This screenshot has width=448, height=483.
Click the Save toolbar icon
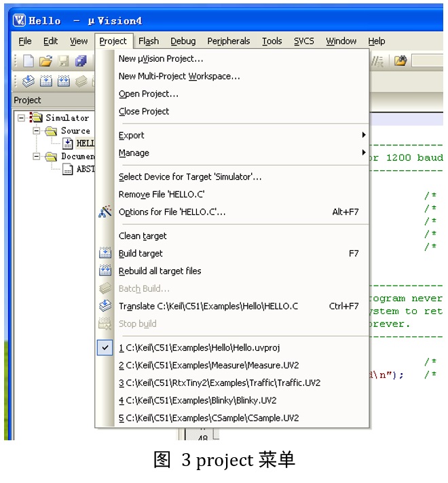tap(64, 61)
